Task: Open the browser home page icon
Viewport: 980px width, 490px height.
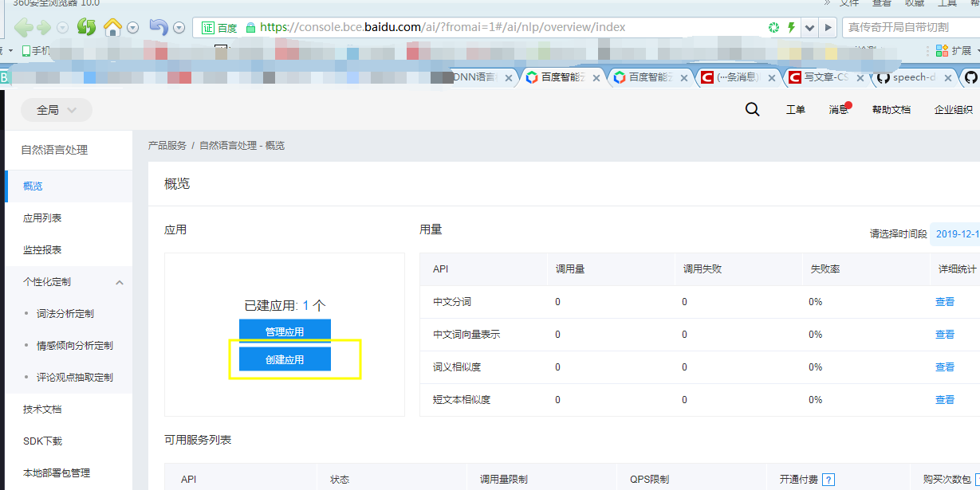Action: [113, 27]
